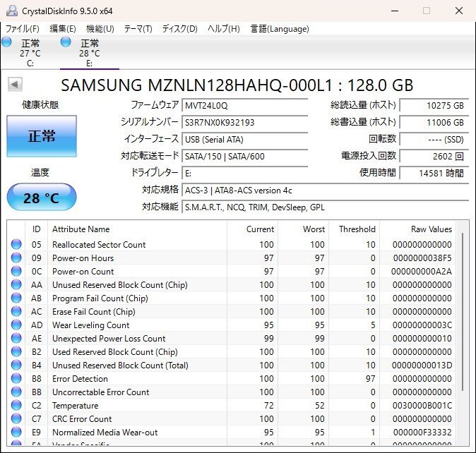Click the status icon for Wear Leveling Count
476x453 pixels.
click(x=16, y=325)
